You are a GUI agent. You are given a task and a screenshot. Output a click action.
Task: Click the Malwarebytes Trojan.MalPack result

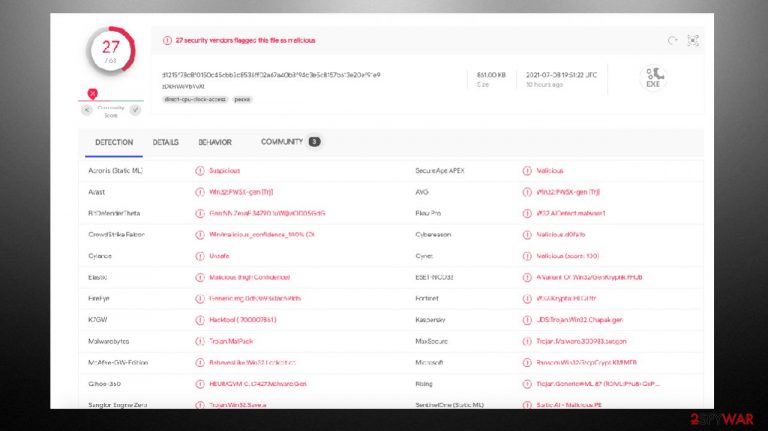click(x=231, y=341)
